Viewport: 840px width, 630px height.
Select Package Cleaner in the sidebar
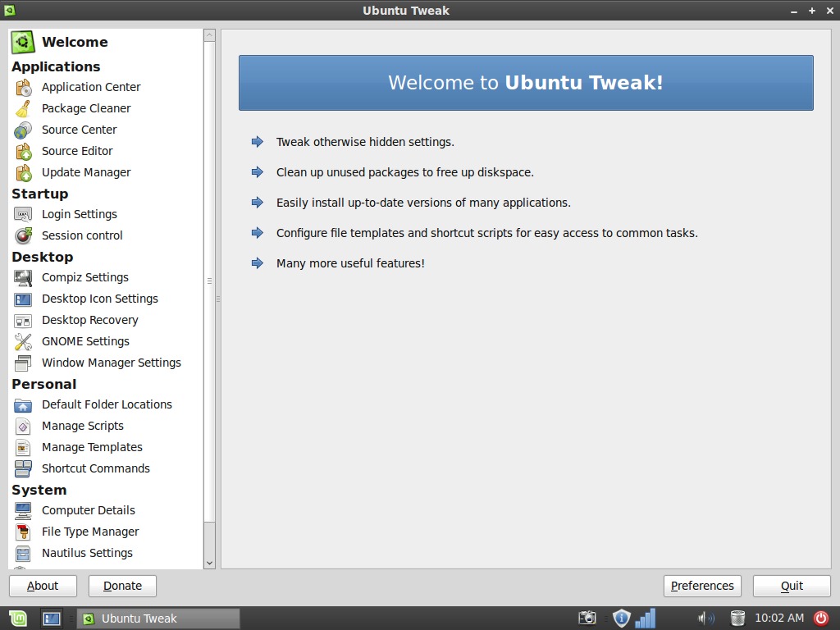point(86,108)
